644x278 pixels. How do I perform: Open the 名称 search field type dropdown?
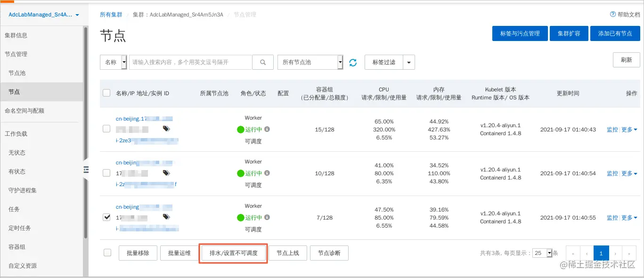click(x=114, y=62)
